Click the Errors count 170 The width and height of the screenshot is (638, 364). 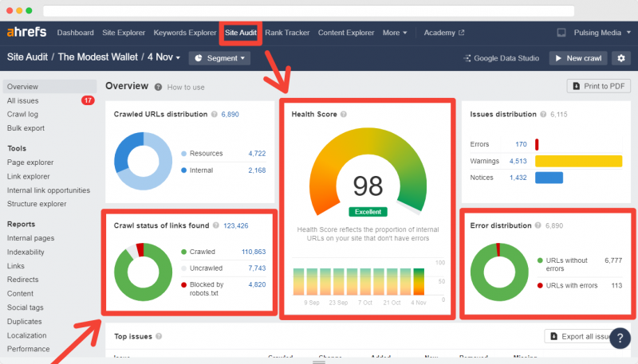[521, 144]
